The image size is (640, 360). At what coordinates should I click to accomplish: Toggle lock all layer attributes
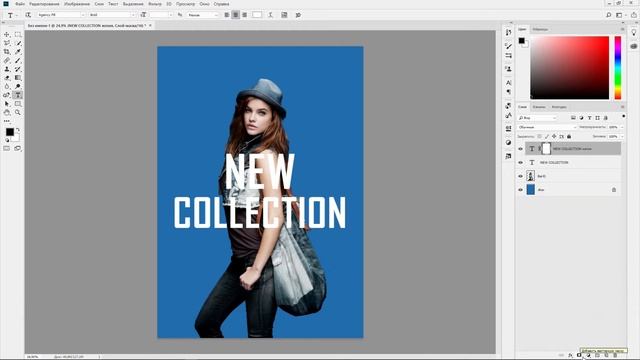tap(569, 136)
